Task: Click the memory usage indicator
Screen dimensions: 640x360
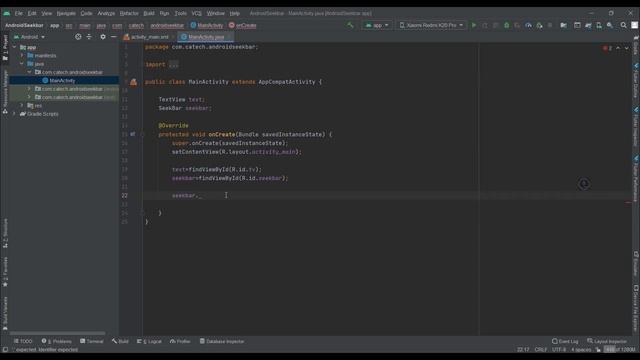Action: point(620,349)
